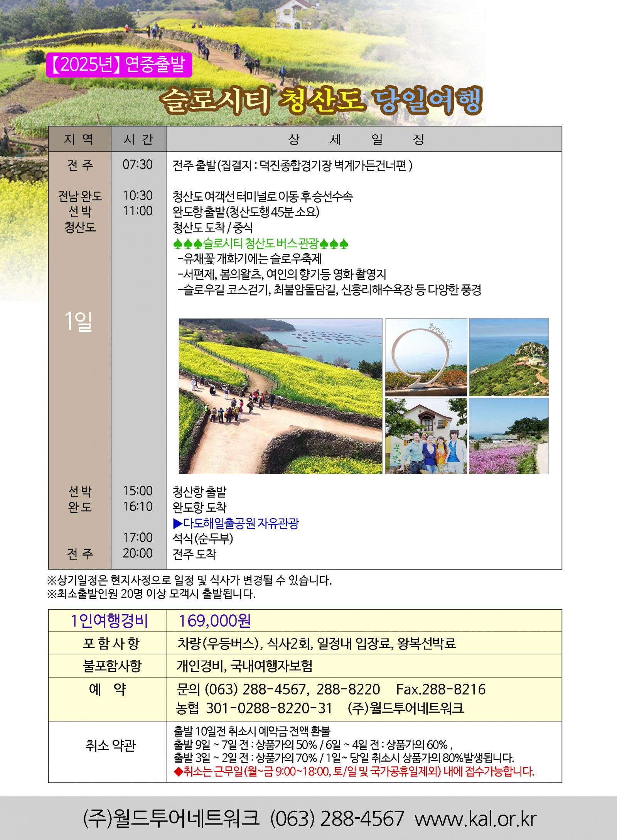This screenshot has height=840, width=617.
Task: Click the '1인여행경비' label
Action: tap(110, 620)
